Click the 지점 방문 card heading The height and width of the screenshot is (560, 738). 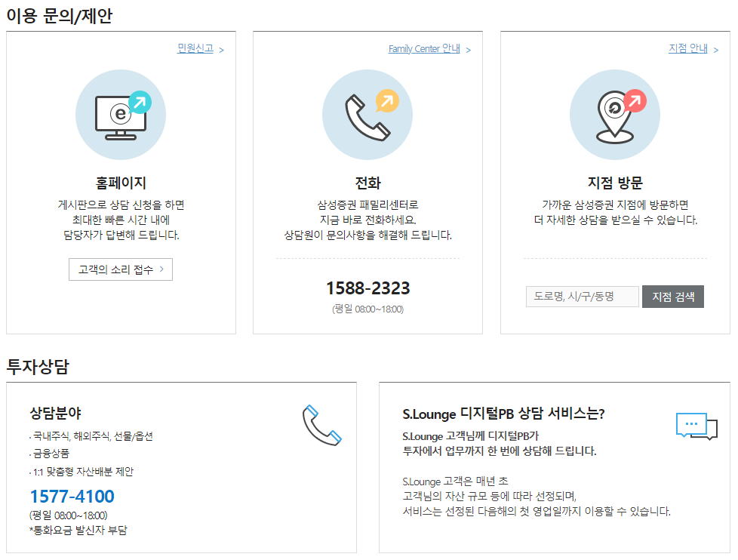click(x=615, y=183)
